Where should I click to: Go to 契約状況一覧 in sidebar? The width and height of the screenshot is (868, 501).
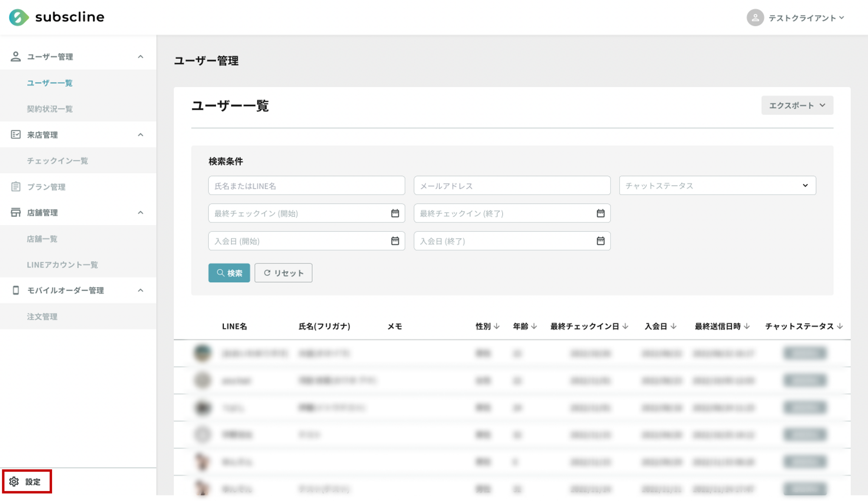(49, 109)
